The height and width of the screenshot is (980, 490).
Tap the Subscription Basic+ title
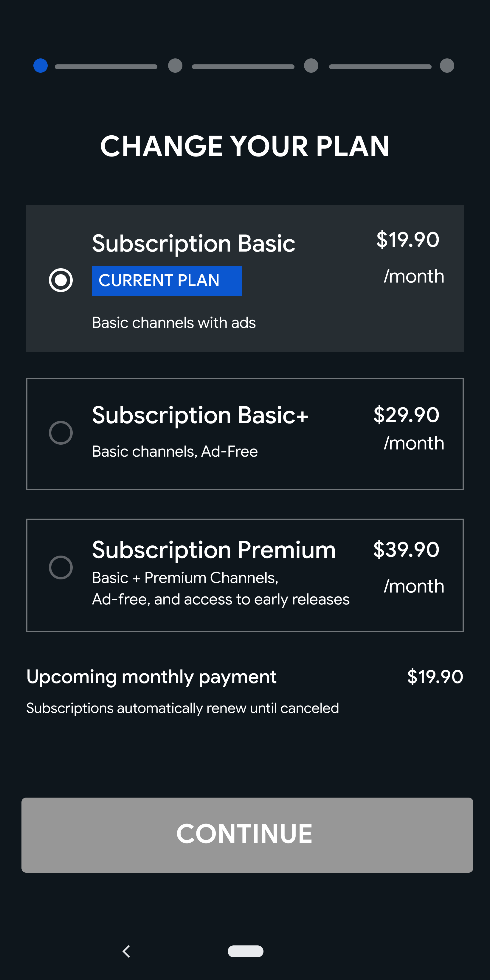(200, 415)
